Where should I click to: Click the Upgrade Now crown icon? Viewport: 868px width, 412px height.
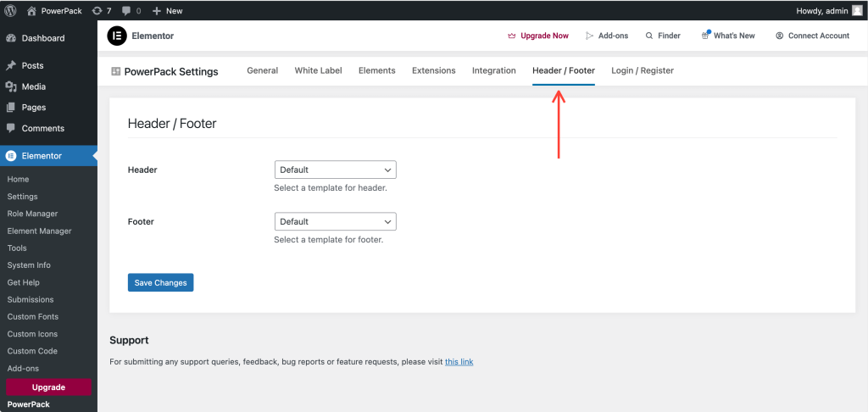511,36
